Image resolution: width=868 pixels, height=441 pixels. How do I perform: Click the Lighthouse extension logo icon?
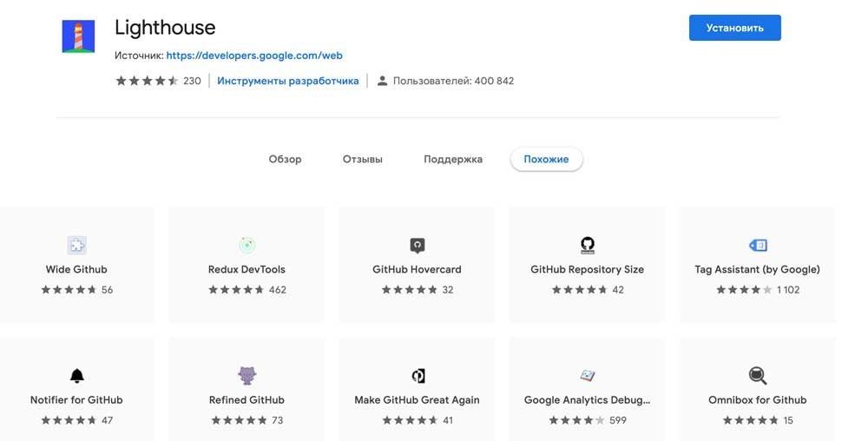tap(78, 36)
